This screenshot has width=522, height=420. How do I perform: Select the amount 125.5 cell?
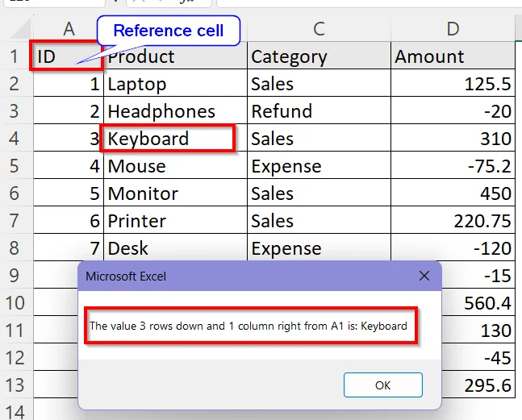453,83
